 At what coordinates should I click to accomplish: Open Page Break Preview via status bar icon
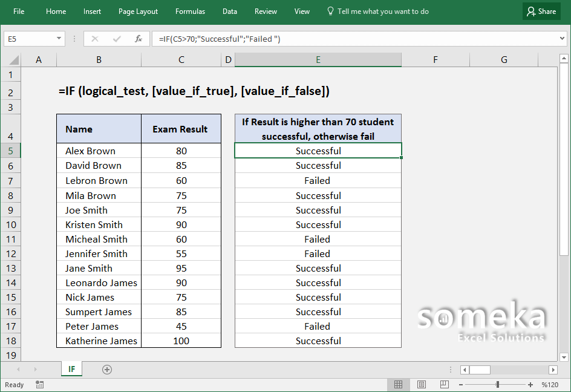445,385
